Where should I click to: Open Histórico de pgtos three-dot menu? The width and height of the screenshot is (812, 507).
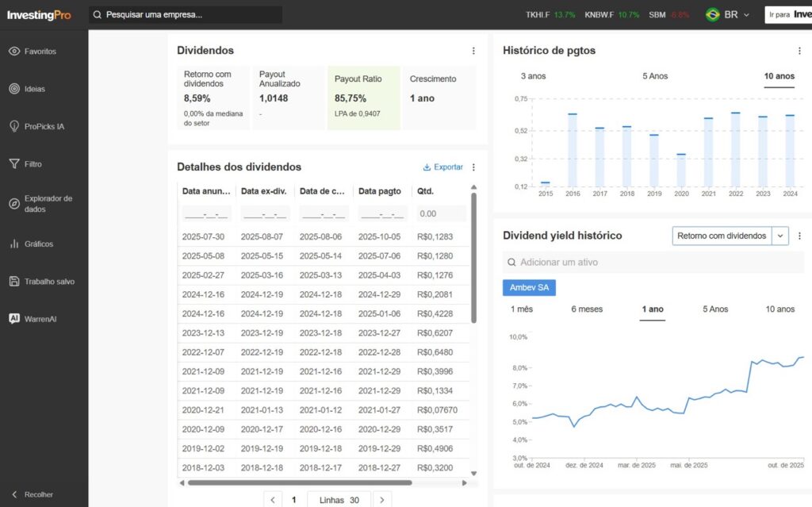pos(799,51)
